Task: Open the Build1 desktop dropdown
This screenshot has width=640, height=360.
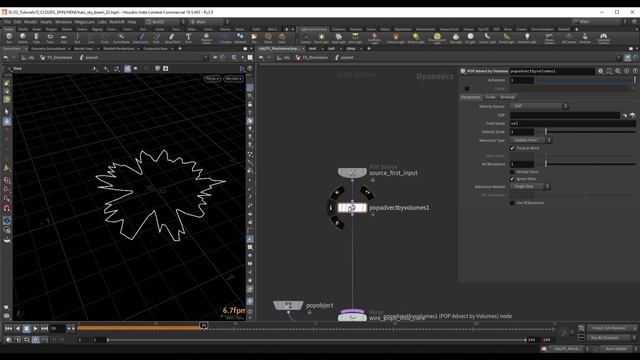Action: [165, 22]
